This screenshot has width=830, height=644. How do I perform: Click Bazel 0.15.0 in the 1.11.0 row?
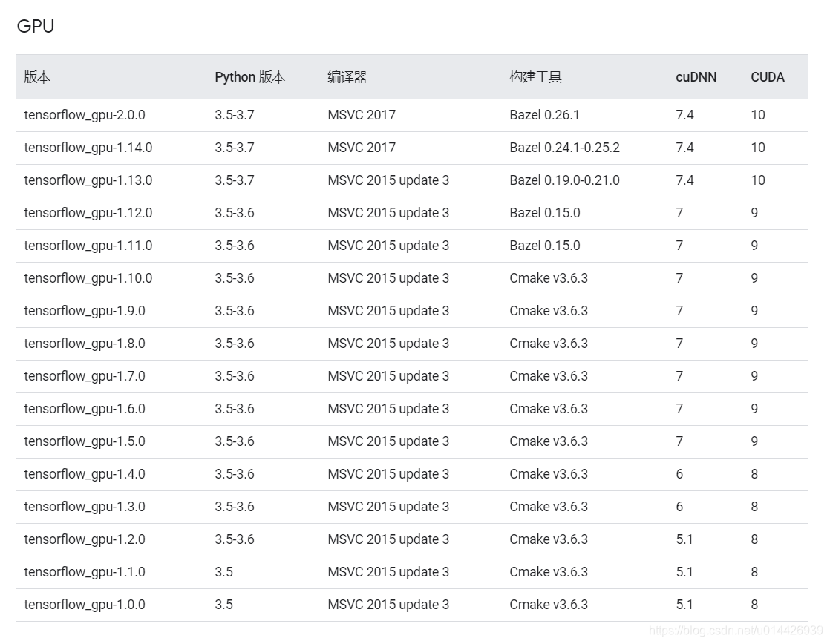point(545,246)
